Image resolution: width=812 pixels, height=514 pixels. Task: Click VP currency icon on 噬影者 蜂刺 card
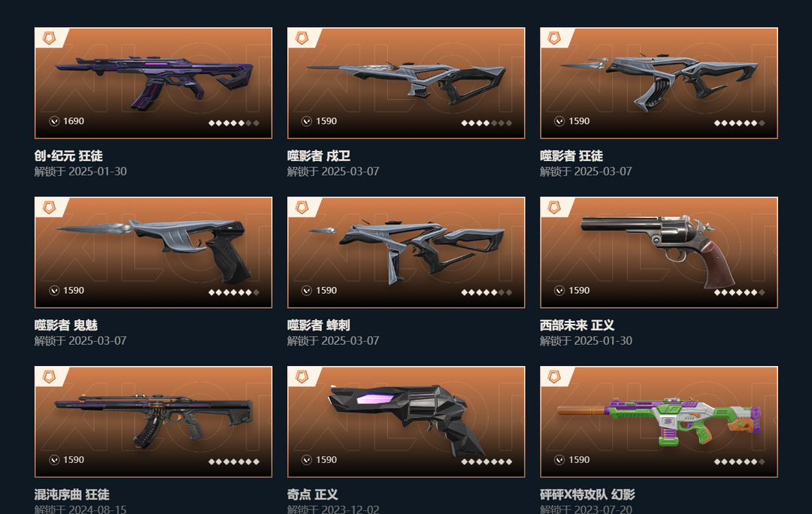(x=307, y=290)
